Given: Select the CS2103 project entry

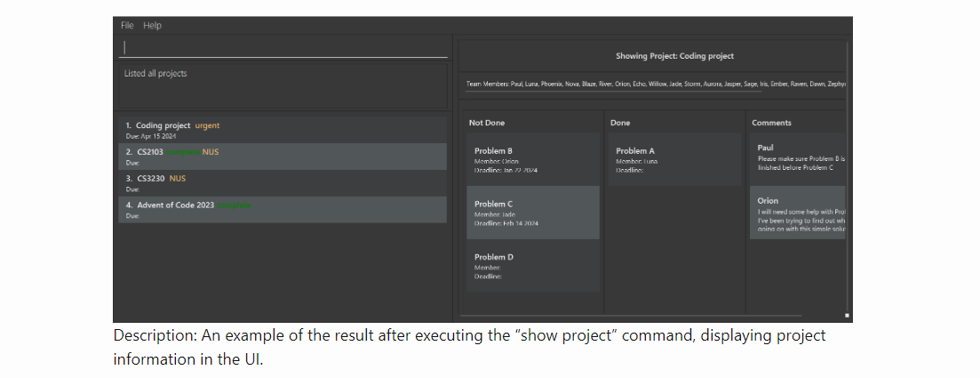Looking at the screenshot, I should click(283, 157).
